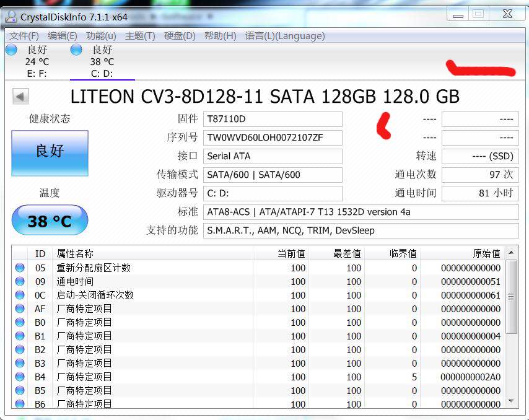The width and height of the screenshot is (529, 420).
Task: Click the 当前值 column header
Action: tap(281, 253)
